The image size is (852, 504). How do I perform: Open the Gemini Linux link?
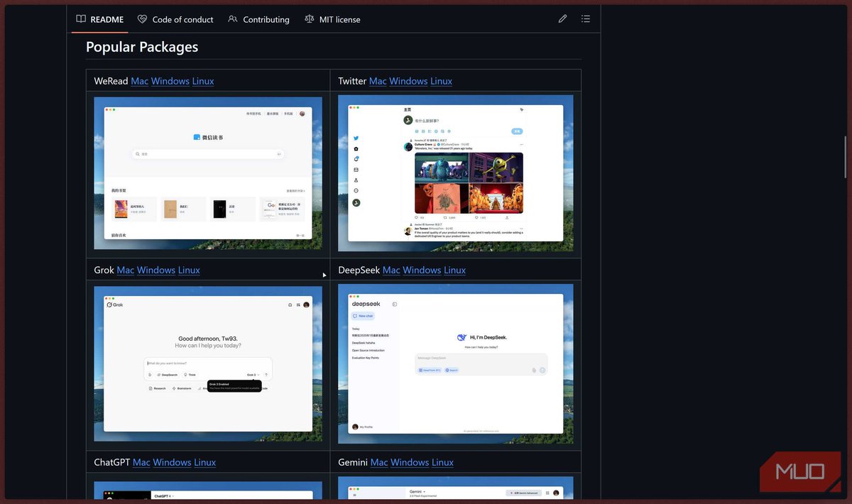tap(442, 462)
